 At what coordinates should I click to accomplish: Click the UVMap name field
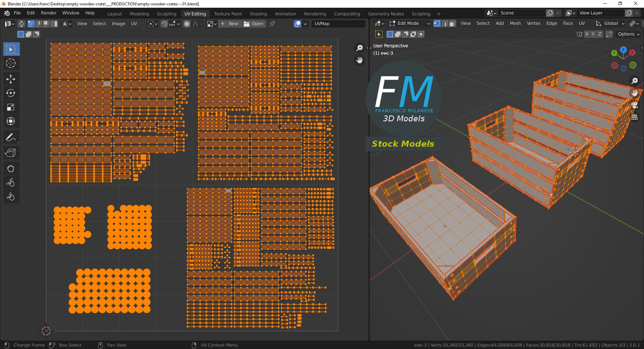pyautogui.click(x=338, y=24)
